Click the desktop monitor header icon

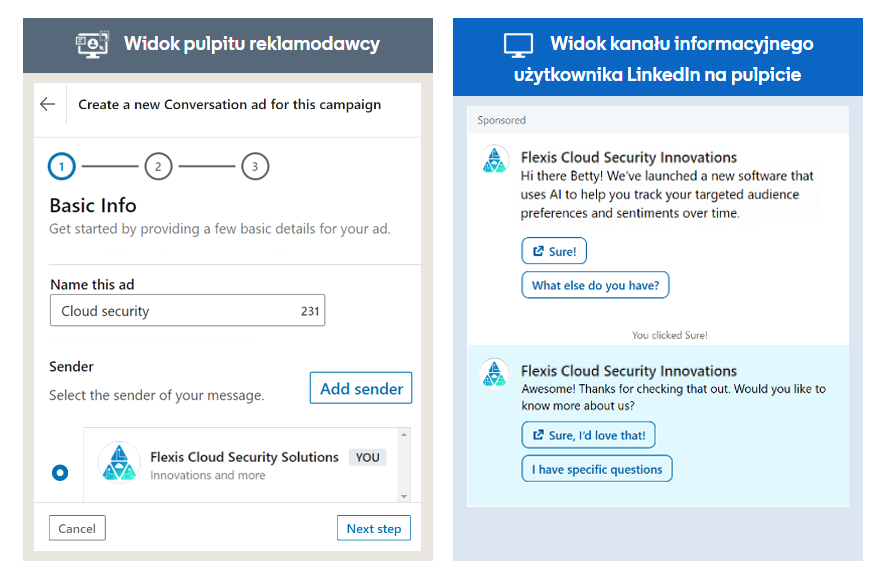tap(518, 45)
